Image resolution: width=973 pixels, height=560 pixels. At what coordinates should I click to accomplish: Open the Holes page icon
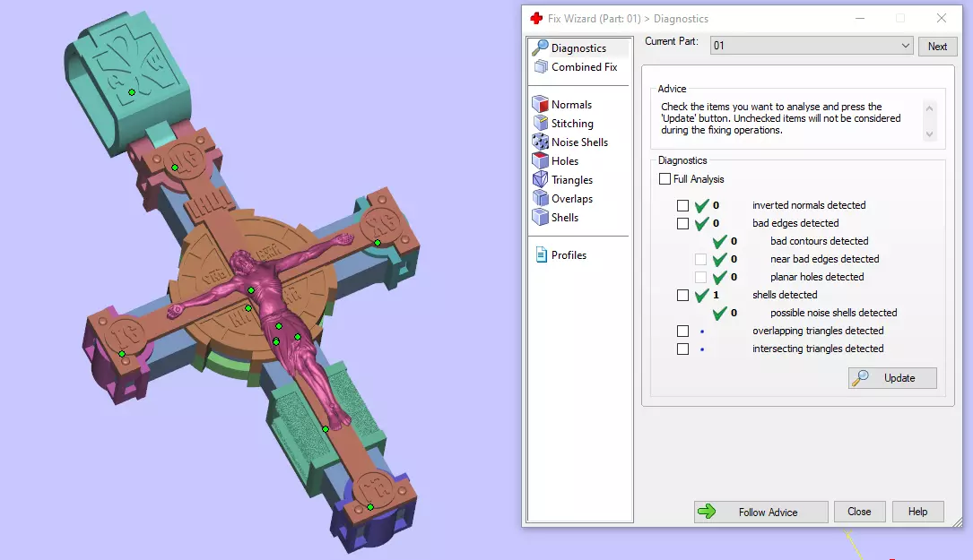[541, 160]
